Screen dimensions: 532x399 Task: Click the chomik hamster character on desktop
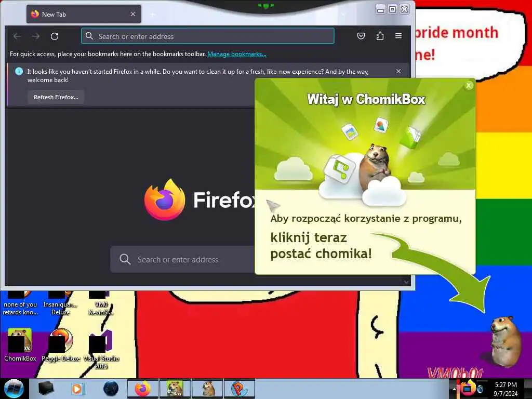[505, 342]
